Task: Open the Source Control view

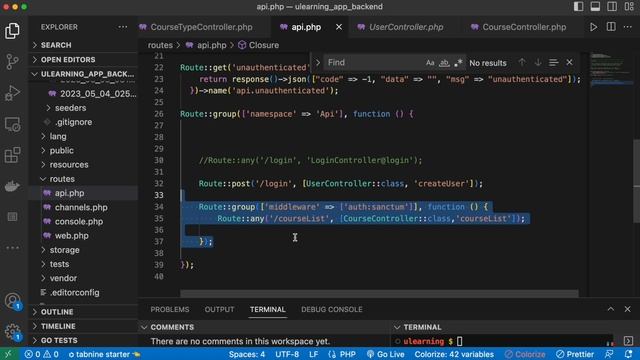Action: tap(12, 62)
